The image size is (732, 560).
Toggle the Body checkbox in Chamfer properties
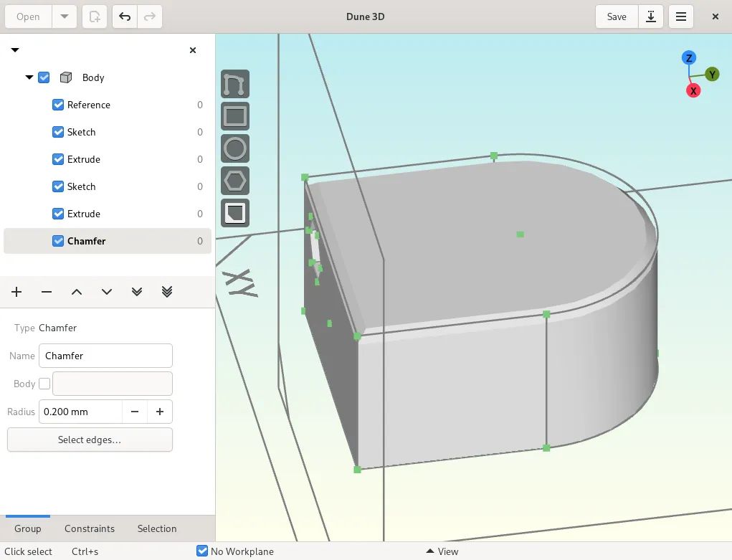[44, 383]
